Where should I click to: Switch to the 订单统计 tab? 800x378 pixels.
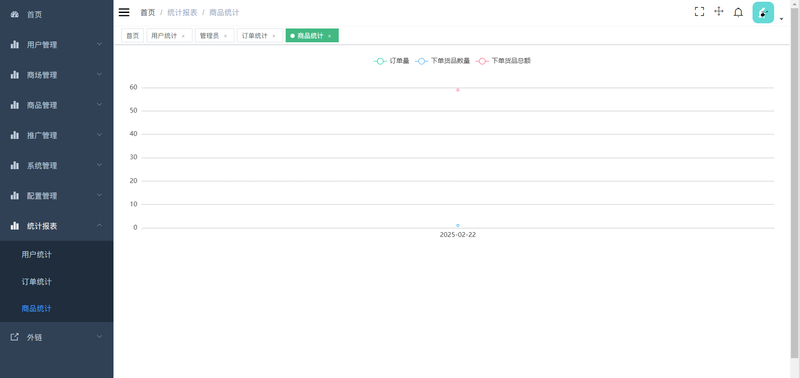[255, 36]
